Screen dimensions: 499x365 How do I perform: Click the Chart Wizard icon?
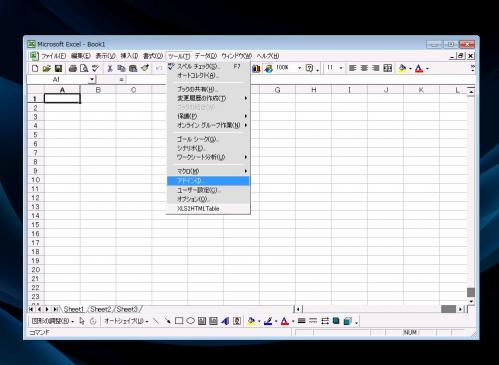click(256, 68)
